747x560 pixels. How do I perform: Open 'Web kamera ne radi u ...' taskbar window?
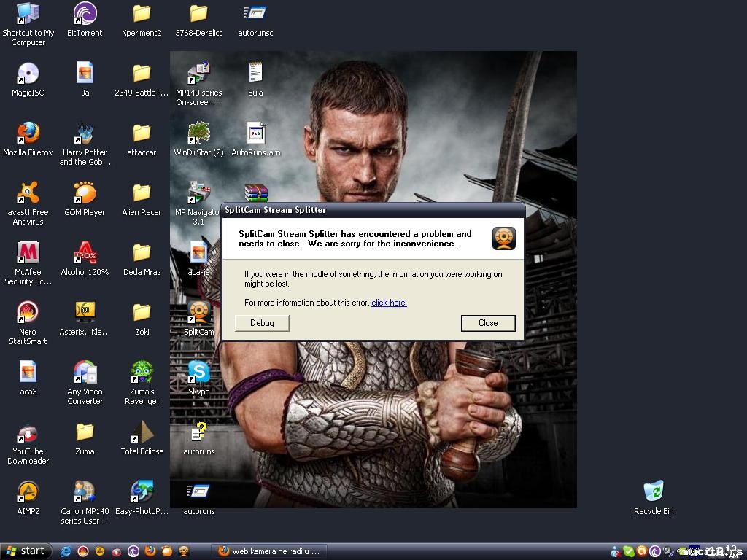click(x=270, y=551)
